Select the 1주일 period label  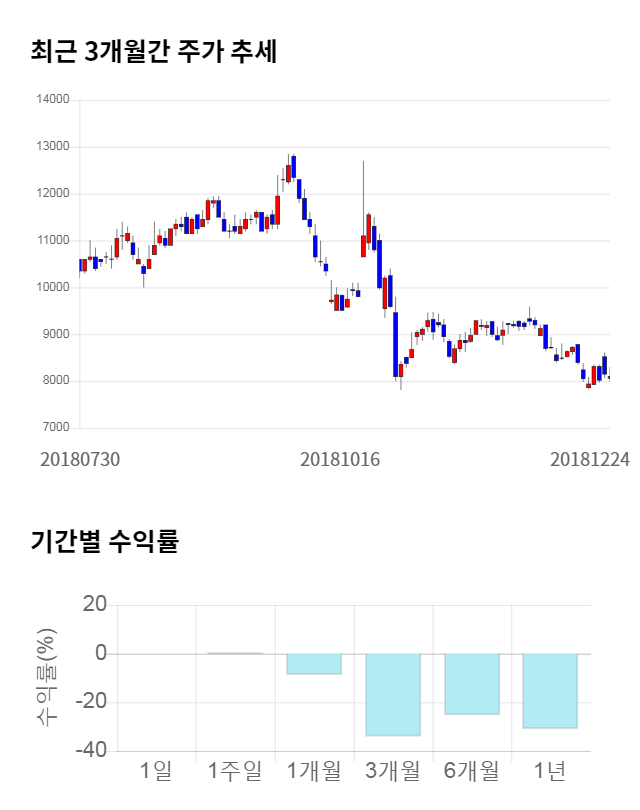(235, 770)
